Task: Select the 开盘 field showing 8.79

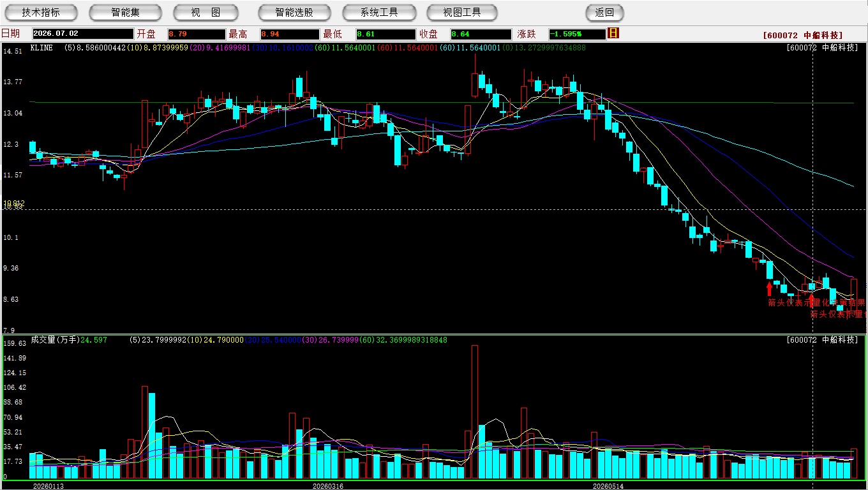Action: [x=197, y=34]
